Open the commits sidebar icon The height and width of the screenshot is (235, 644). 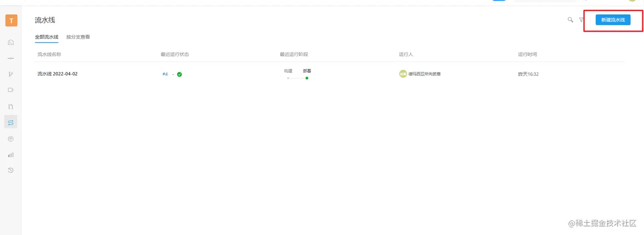pos(11,58)
